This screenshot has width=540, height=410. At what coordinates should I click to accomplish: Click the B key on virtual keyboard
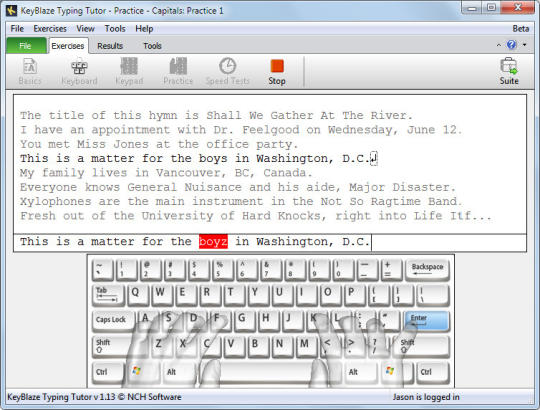(258, 347)
